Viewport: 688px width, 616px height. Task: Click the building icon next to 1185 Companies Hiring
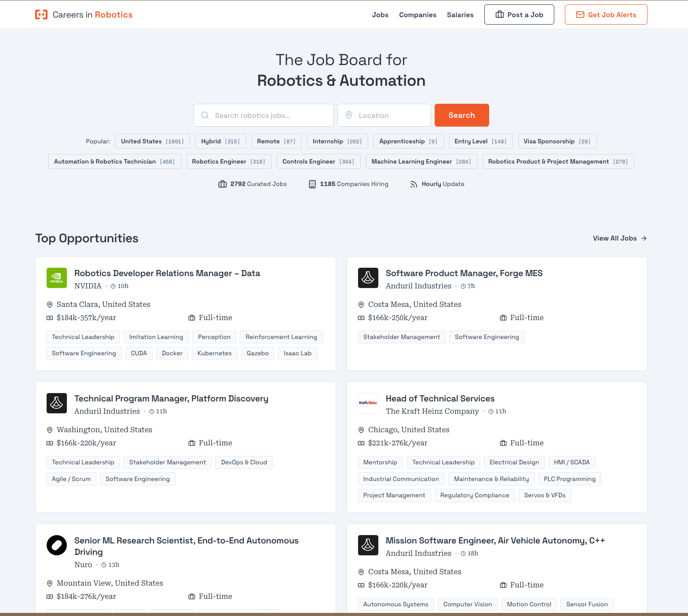point(312,184)
